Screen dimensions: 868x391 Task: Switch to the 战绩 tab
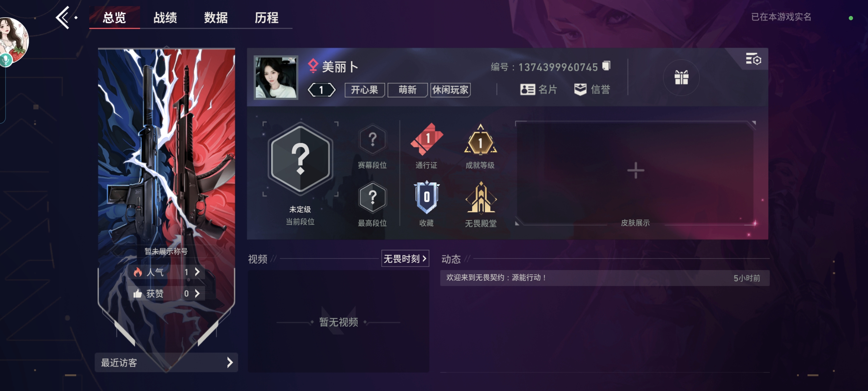(x=165, y=18)
